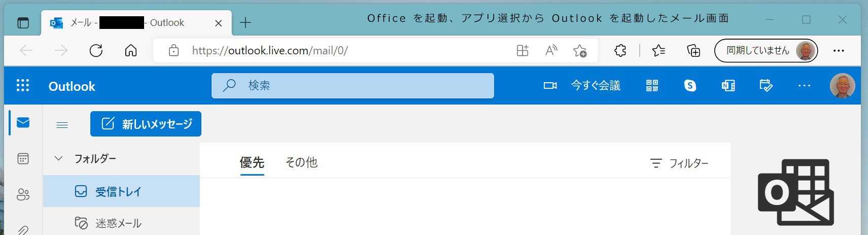Click the Outlook brand title
Viewport: 868px width, 235px height.
coord(72,86)
